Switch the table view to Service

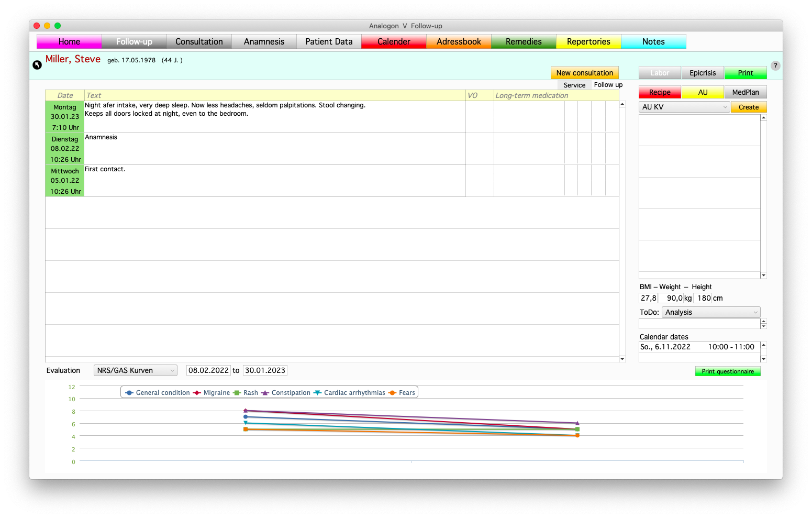pyautogui.click(x=574, y=85)
